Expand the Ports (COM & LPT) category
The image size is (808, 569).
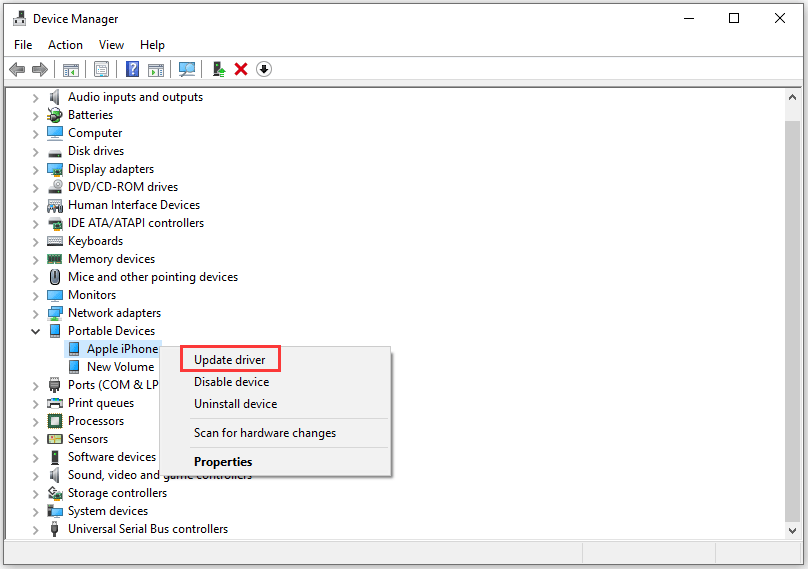click(x=36, y=386)
